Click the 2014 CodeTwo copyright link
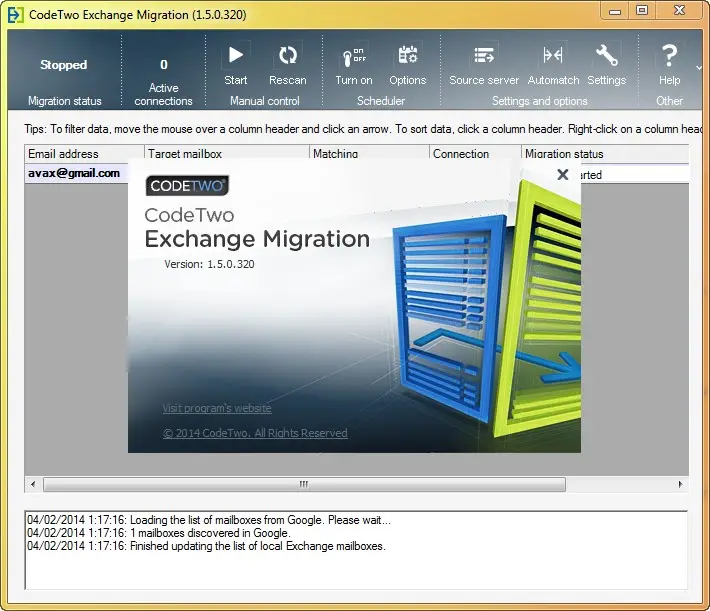Viewport: 710px width, 611px height. [255, 433]
